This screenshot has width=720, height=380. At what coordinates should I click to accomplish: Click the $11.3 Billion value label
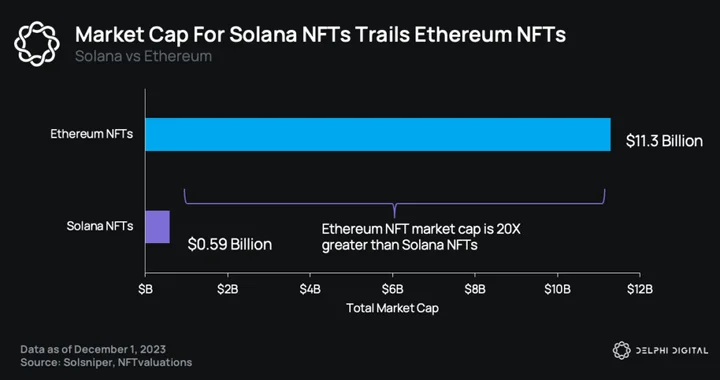[x=664, y=141]
